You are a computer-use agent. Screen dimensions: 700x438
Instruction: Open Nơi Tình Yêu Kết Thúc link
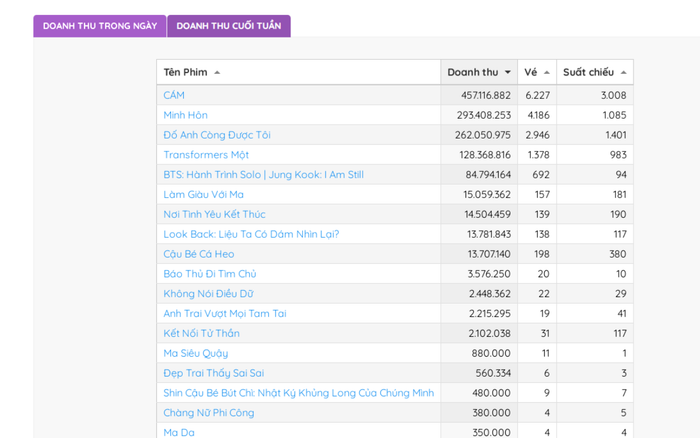pos(214,214)
